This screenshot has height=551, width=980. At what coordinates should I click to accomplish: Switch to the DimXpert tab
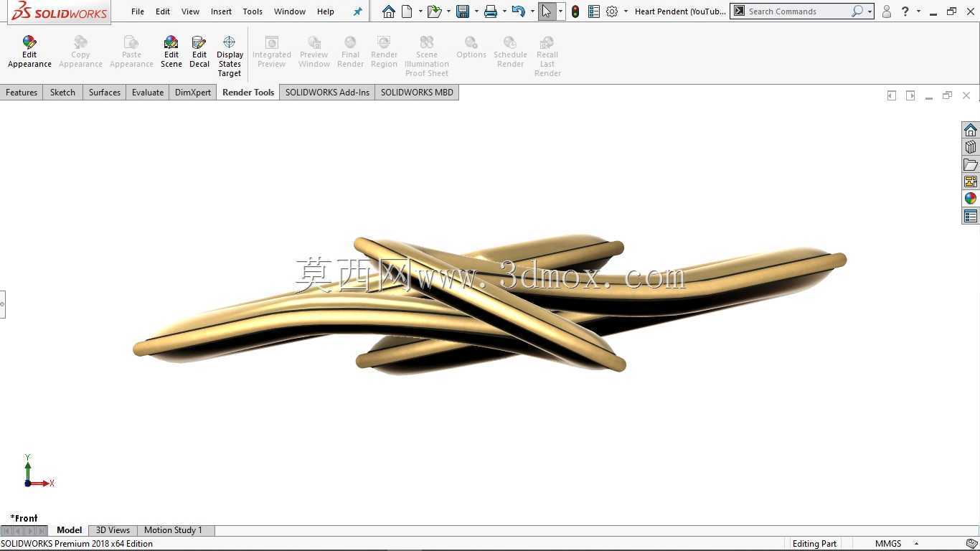tap(193, 93)
